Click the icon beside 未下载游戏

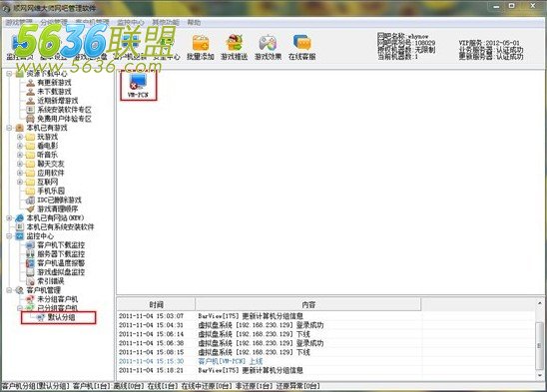pyautogui.click(x=31, y=92)
